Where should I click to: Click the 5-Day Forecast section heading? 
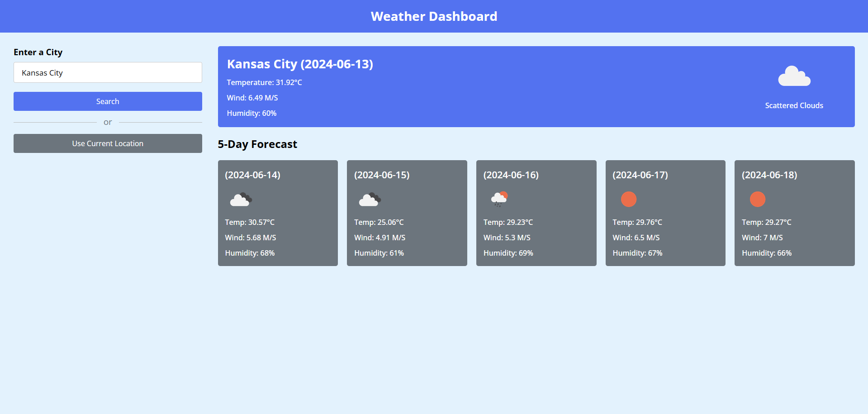257,144
